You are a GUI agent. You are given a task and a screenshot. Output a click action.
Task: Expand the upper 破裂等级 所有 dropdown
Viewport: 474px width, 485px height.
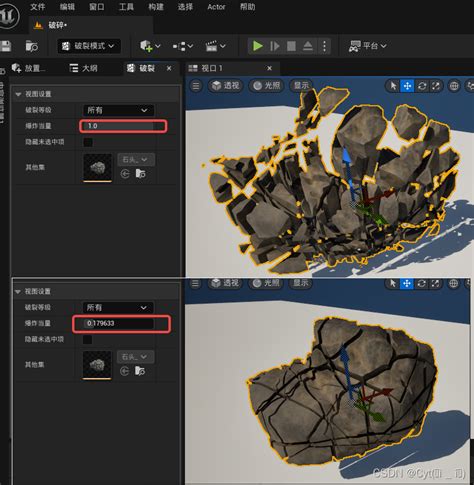click(118, 110)
